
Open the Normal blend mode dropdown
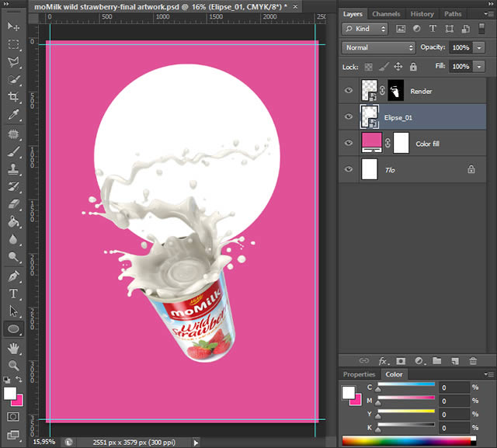point(378,47)
